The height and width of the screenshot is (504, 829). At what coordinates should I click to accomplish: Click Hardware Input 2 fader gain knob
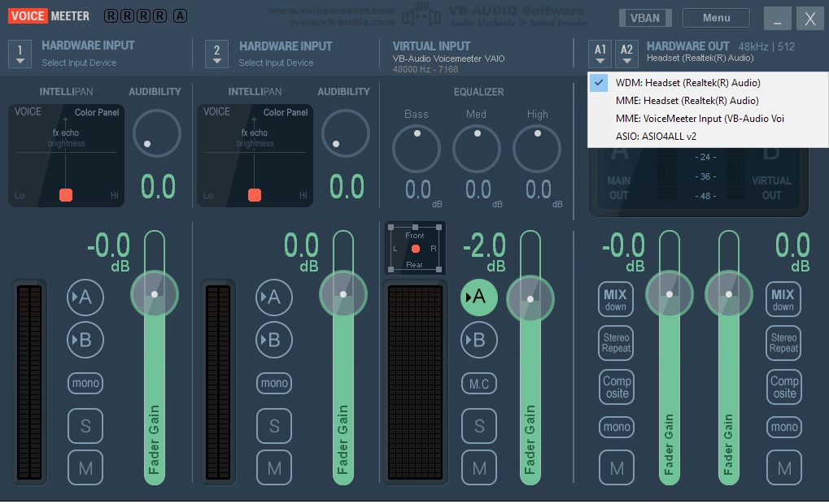click(x=343, y=294)
